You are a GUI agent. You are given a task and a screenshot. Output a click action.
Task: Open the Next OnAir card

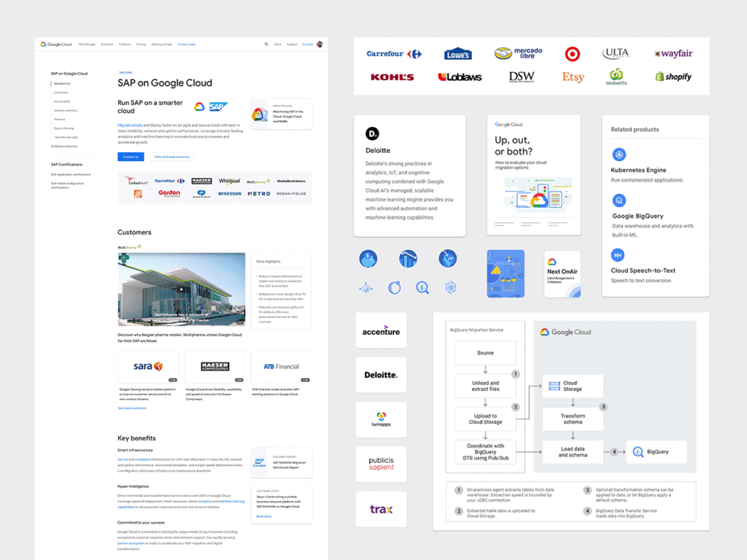562,274
